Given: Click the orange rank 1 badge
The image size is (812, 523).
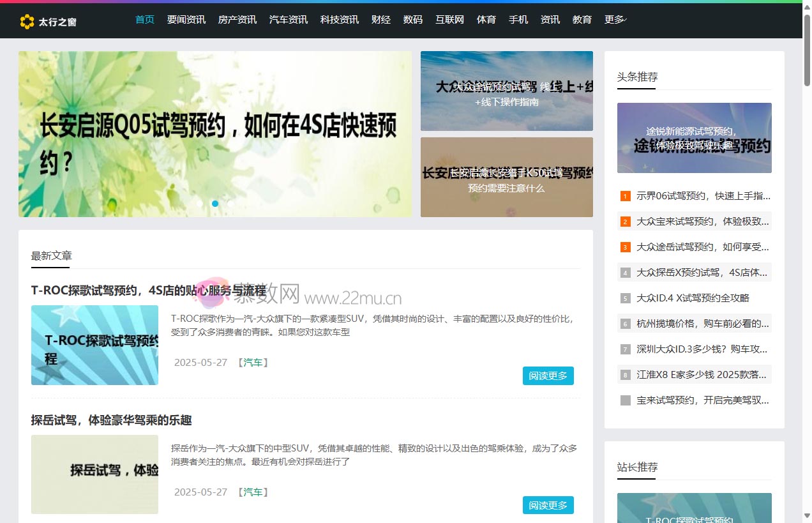Looking at the screenshot, I should pos(625,196).
